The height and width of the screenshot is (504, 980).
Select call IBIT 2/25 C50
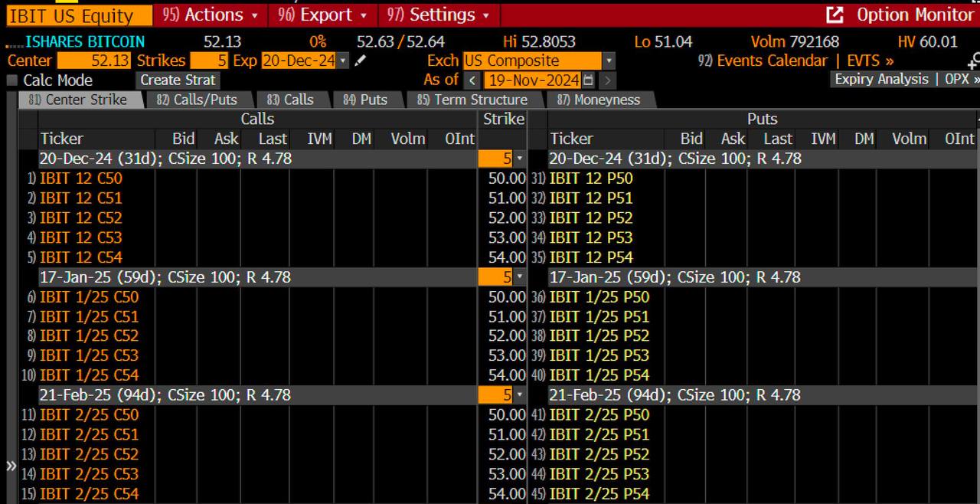click(x=90, y=415)
